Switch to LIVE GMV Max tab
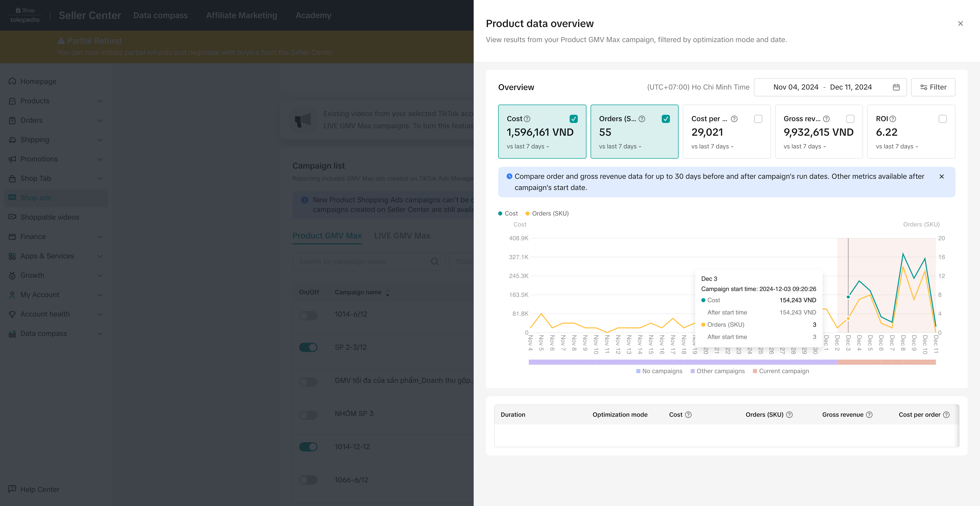This screenshot has width=980, height=506. coord(402,236)
